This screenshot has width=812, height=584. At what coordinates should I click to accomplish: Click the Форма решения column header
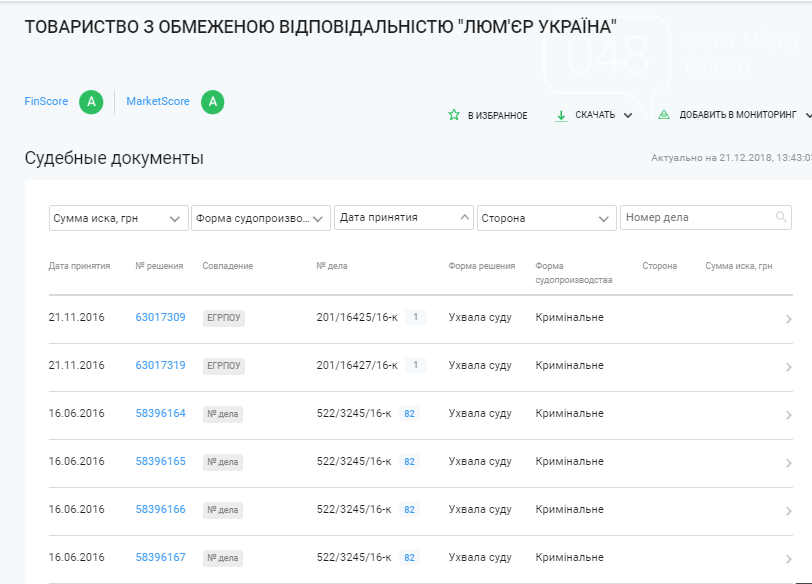pyautogui.click(x=482, y=266)
